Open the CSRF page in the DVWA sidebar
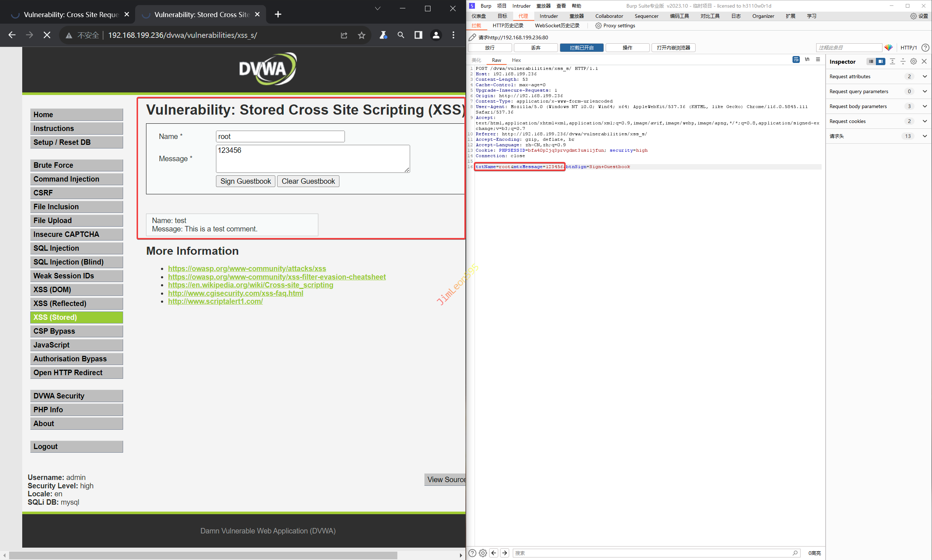The height and width of the screenshot is (560, 932). pos(76,193)
